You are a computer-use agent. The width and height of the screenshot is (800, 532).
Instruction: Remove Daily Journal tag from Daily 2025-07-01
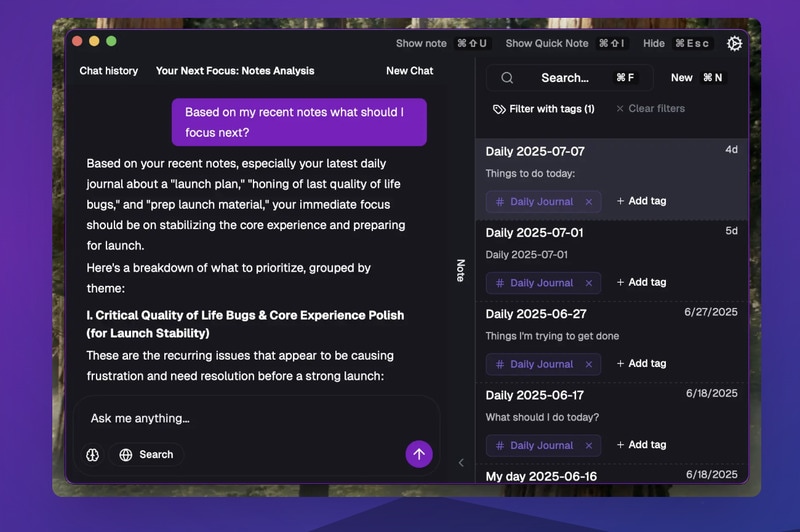pyautogui.click(x=588, y=283)
